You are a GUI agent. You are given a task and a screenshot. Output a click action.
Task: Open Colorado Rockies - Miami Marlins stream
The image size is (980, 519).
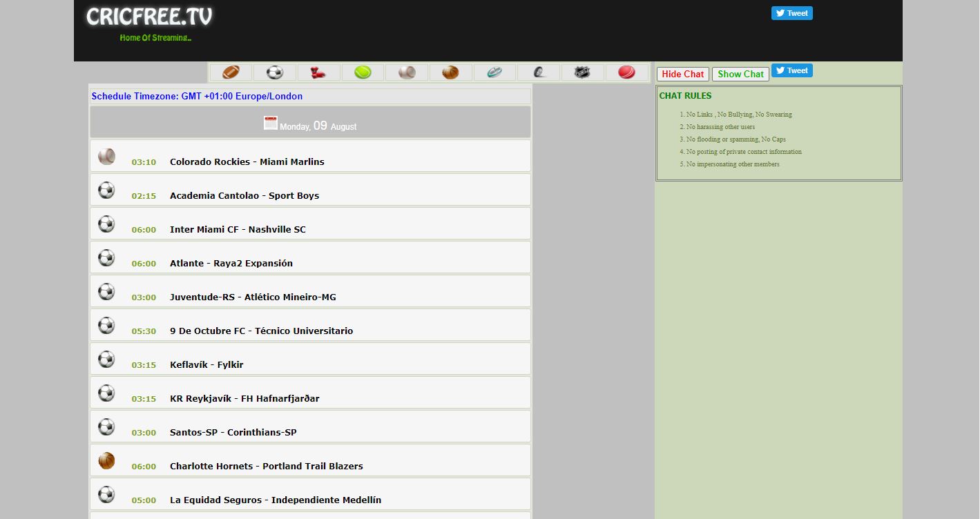[247, 161]
